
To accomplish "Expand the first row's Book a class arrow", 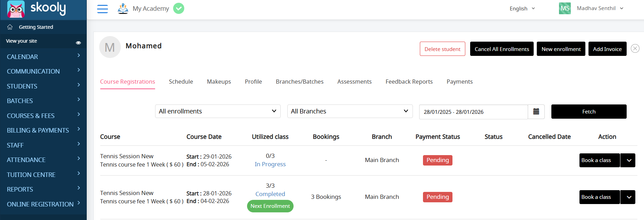I will pos(628,160).
